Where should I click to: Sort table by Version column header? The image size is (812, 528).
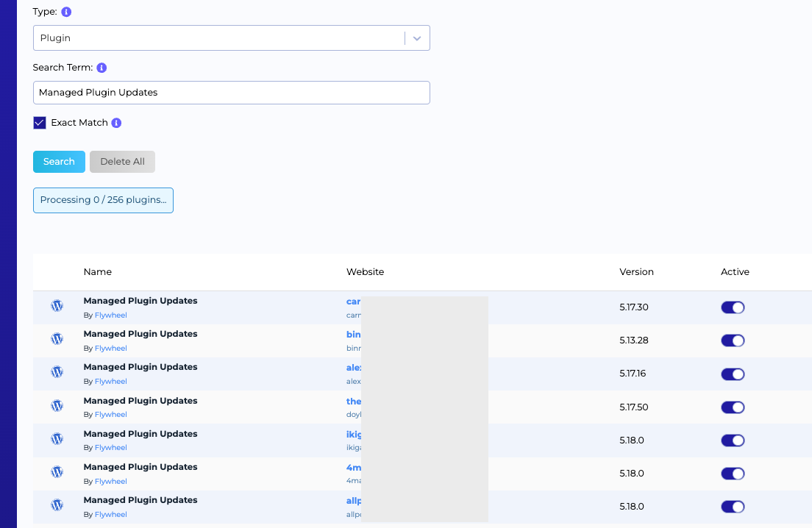[x=636, y=272]
